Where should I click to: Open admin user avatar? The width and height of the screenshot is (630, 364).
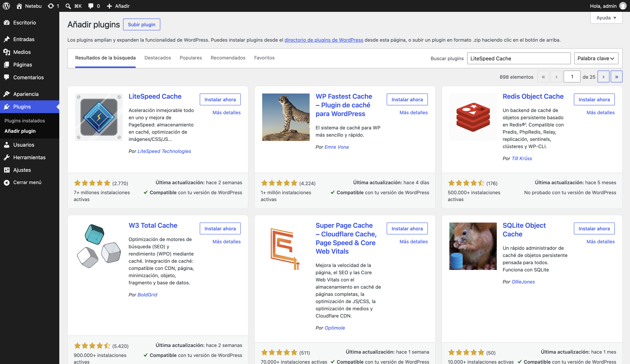point(623,6)
